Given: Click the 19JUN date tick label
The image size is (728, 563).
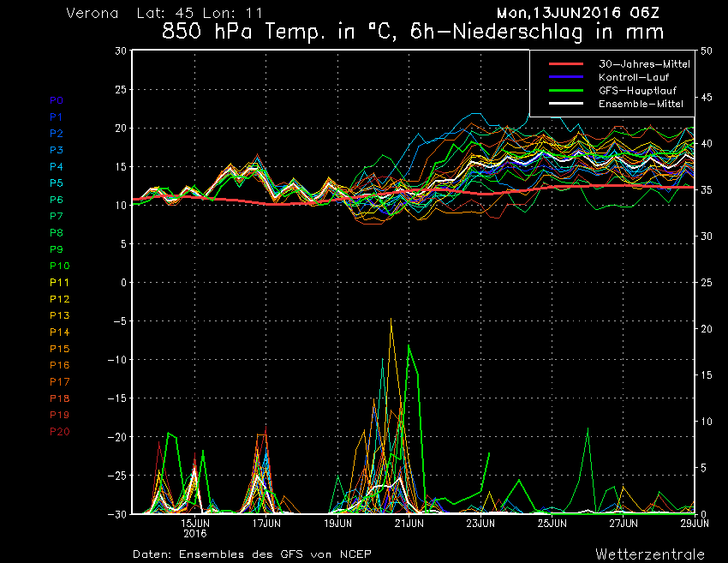Looking at the screenshot, I should coord(338,524).
